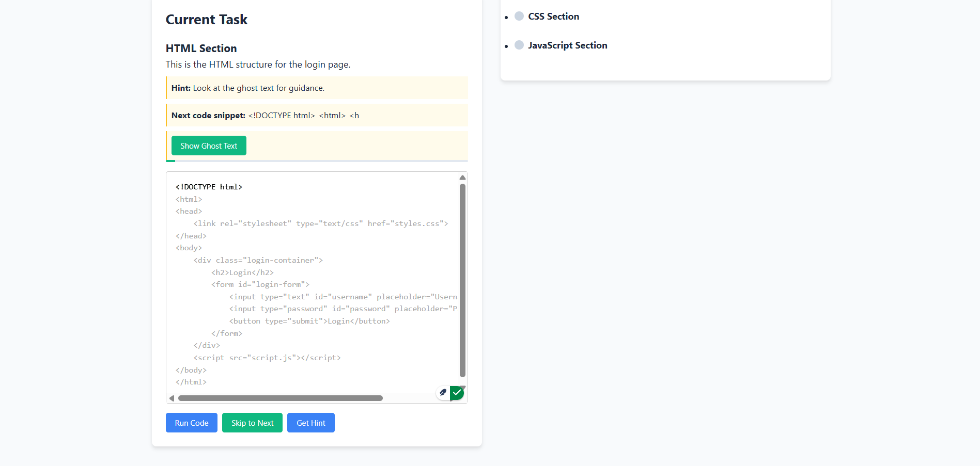The image size is (980, 466).
Task: Click the ghost line with id="username" input
Action: click(343, 297)
